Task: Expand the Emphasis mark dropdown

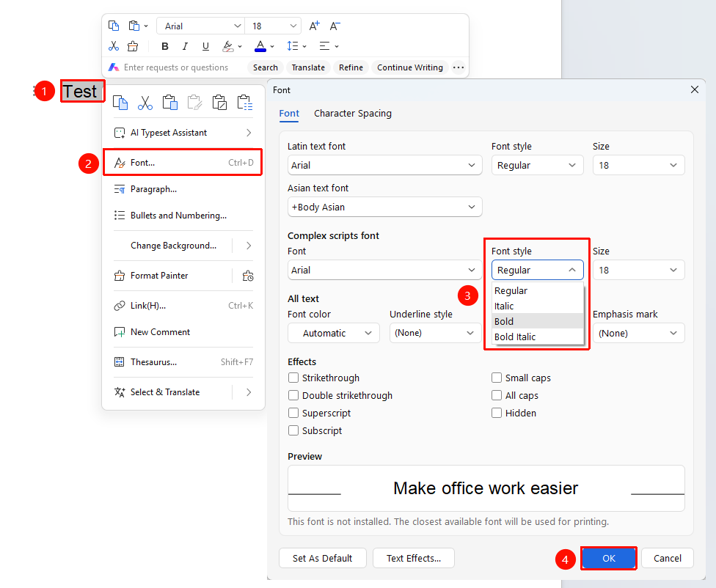Action: [638, 334]
